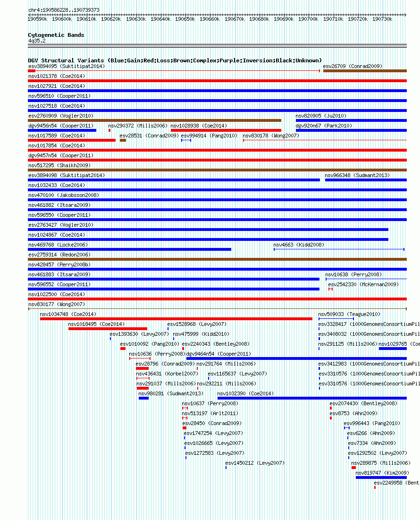
Task: Click esv3894098 (Suktitipat2014) label
Action: (67, 176)
